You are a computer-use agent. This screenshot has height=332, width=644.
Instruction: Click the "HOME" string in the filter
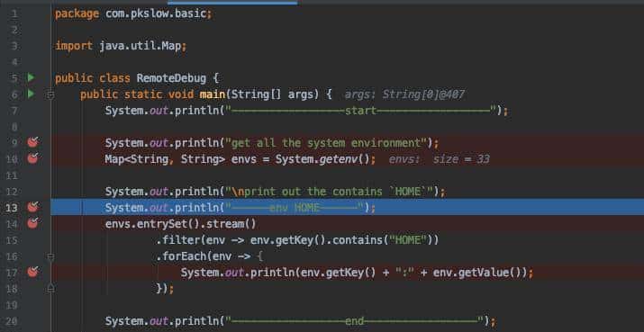coord(407,240)
